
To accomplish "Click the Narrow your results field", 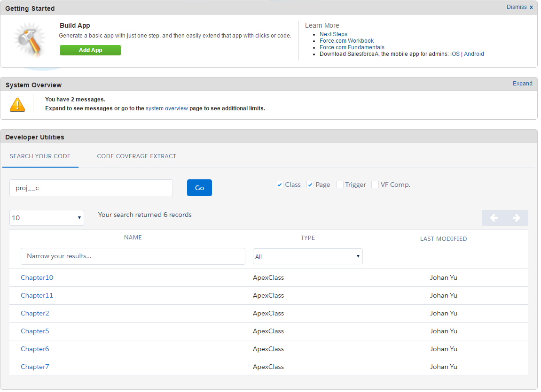I will (133, 256).
